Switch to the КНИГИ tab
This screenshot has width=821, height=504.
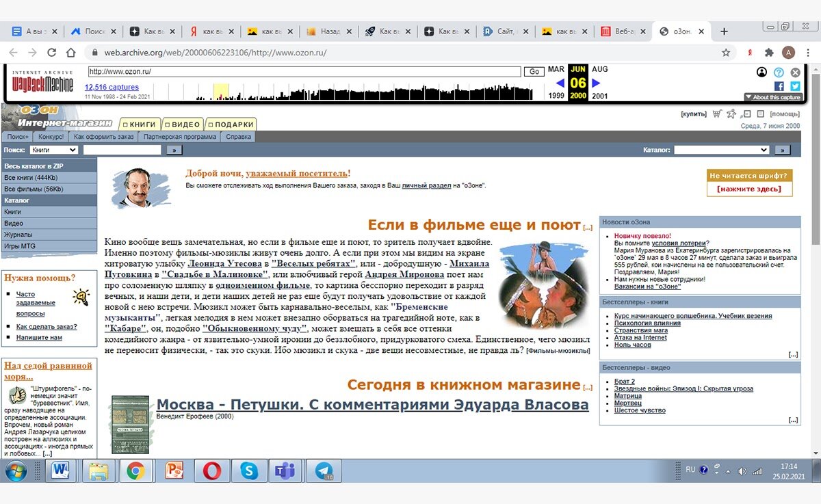(x=140, y=124)
